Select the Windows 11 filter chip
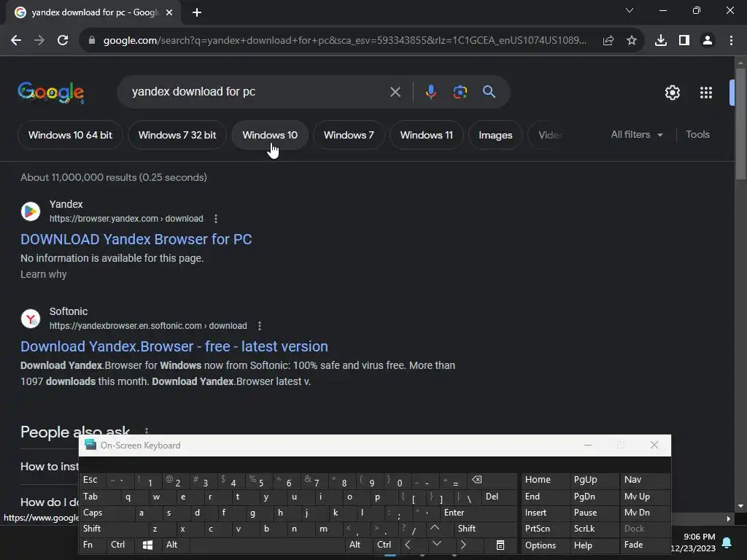Screen dimensions: 747x560 [426, 135]
